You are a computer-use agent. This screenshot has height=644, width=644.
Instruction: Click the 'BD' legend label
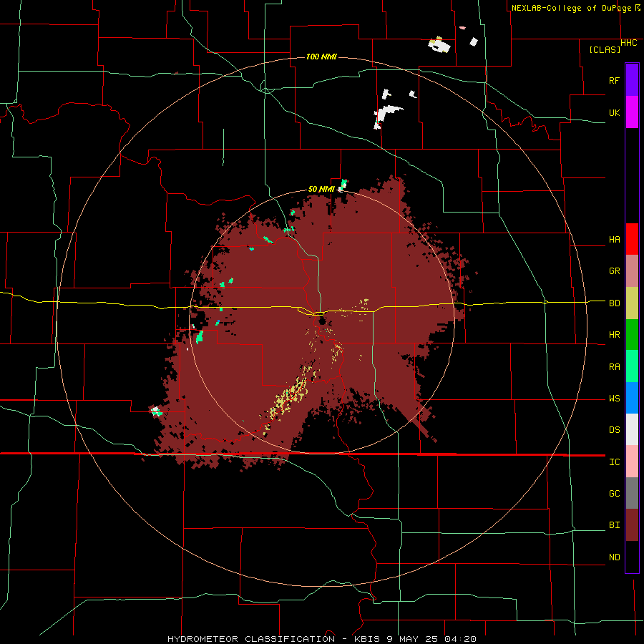click(614, 303)
